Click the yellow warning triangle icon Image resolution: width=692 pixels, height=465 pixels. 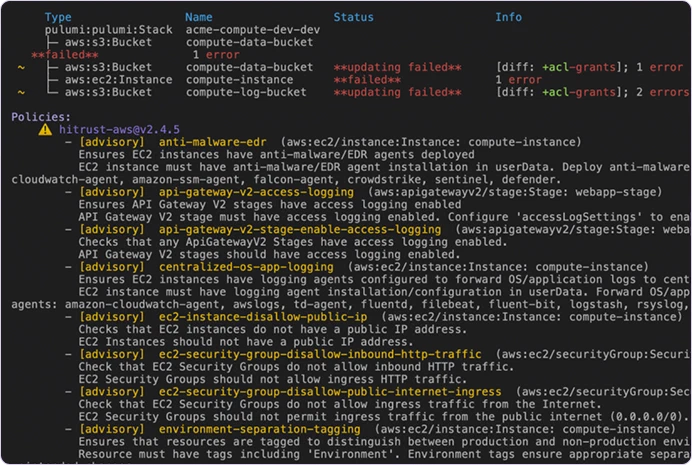click(x=45, y=130)
